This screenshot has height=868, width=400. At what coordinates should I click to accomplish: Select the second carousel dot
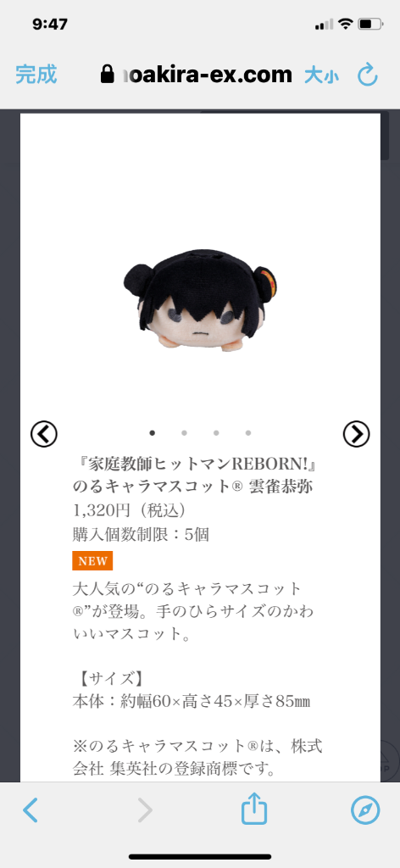[184, 433]
